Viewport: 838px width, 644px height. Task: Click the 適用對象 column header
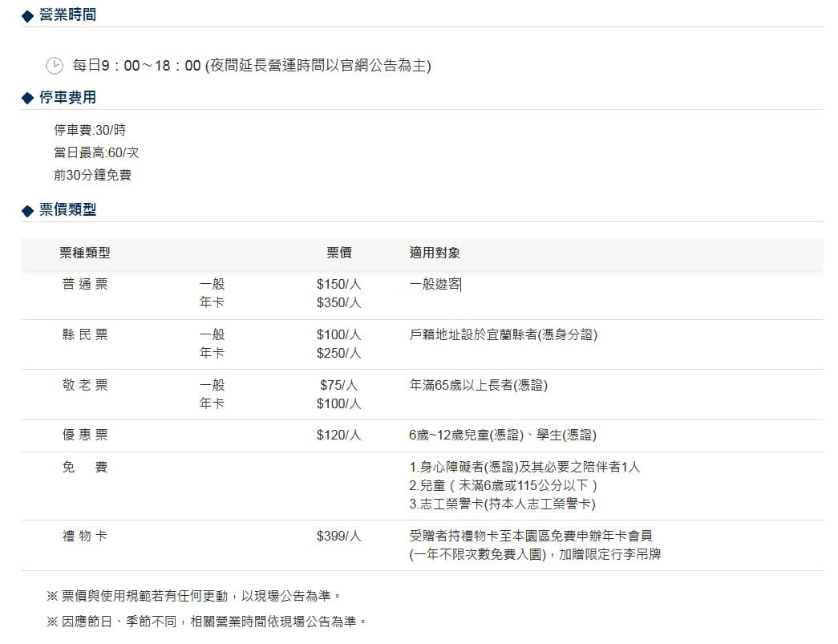(435, 253)
